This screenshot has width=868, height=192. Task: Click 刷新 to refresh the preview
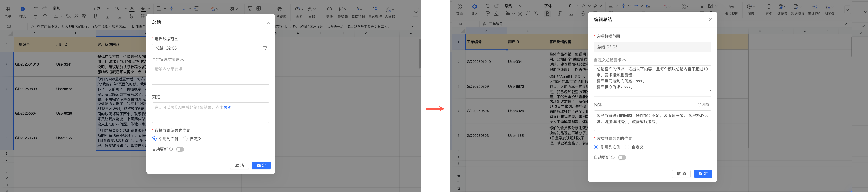pyautogui.click(x=703, y=105)
